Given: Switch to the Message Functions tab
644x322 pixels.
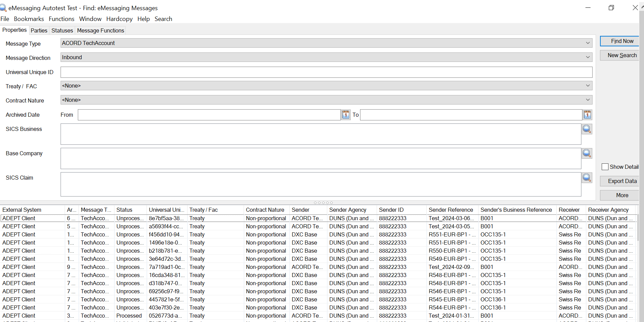Looking at the screenshot, I should pyautogui.click(x=101, y=30).
